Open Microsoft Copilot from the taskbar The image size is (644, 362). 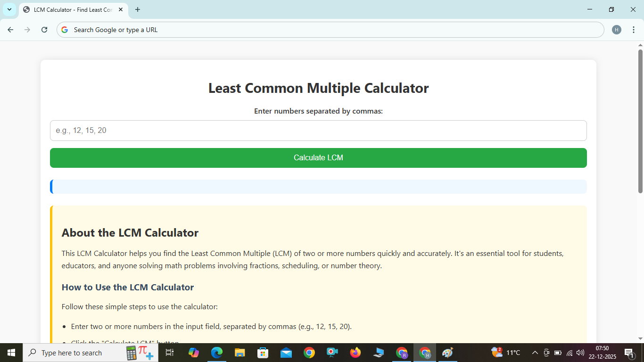pos(194,353)
